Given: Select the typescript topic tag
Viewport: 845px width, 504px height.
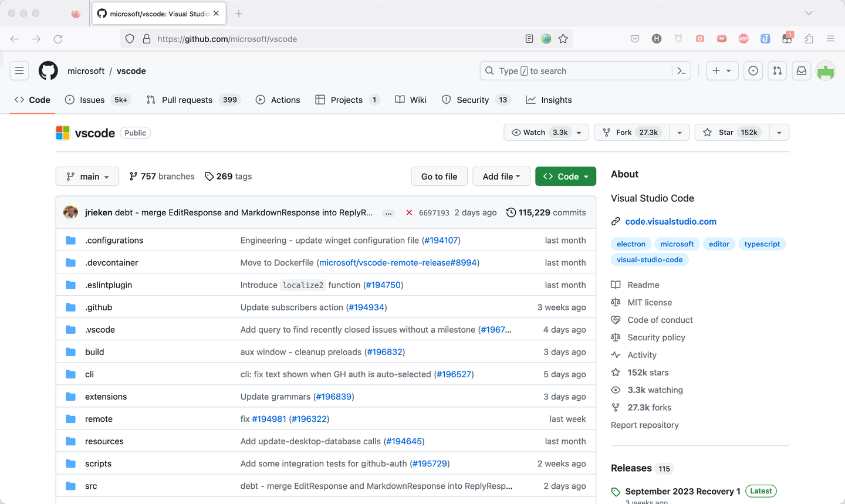Looking at the screenshot, I should [x=762, y=244].
